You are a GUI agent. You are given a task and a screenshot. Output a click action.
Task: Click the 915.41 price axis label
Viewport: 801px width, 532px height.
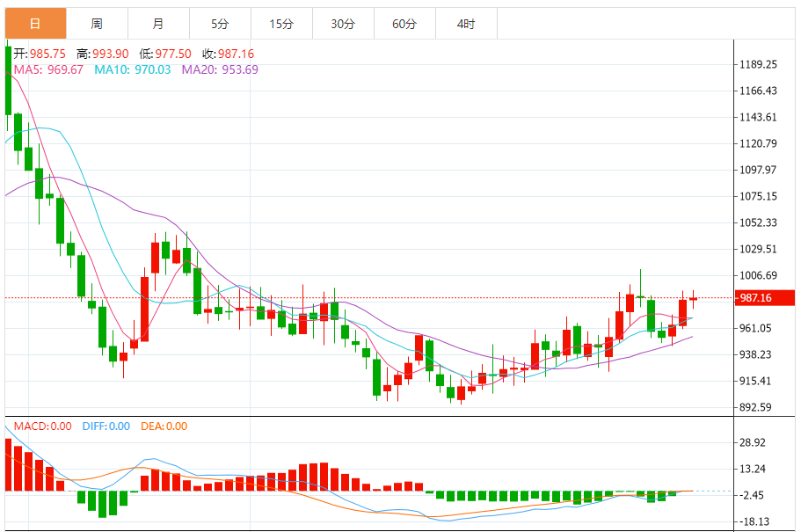pyautogui.click(x=755, y=381)
